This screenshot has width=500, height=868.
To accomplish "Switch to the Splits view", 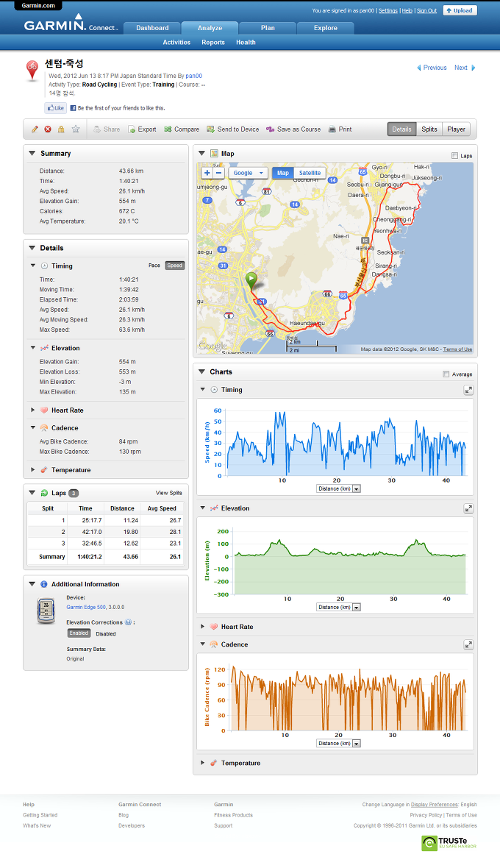I will click(x=429, y=129).
